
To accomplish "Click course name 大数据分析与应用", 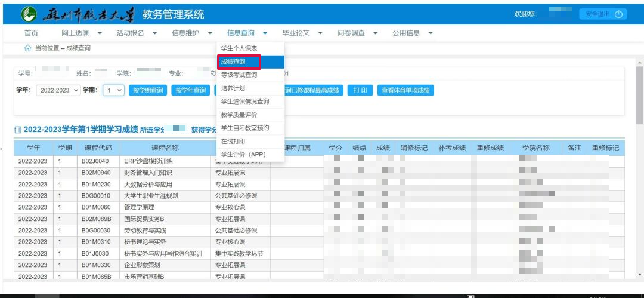I will click(148, 184).
